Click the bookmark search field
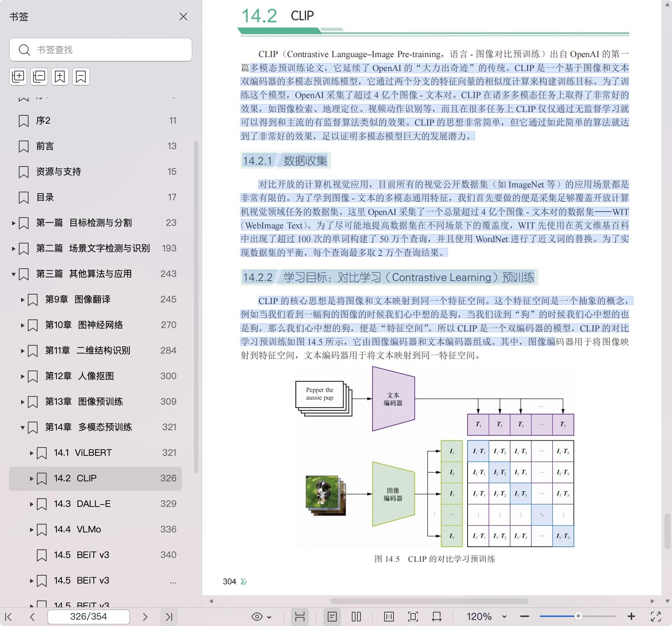 [101, 50]
